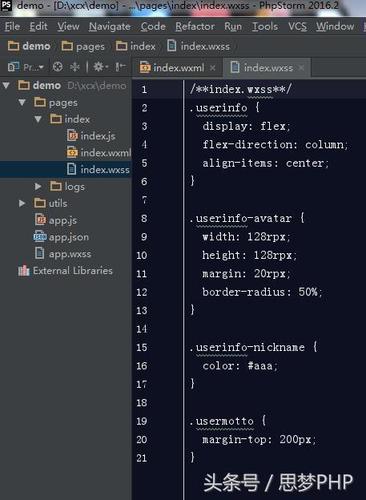Select the utils folder in tree
The image size is (366, 500).
(51, 203)
